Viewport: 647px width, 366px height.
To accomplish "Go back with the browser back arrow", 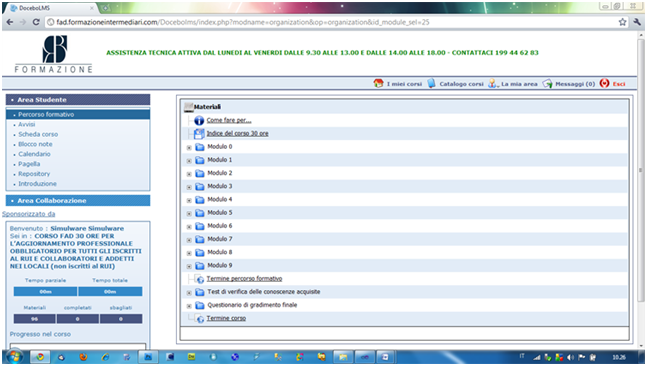I will (x=10, y=22).
